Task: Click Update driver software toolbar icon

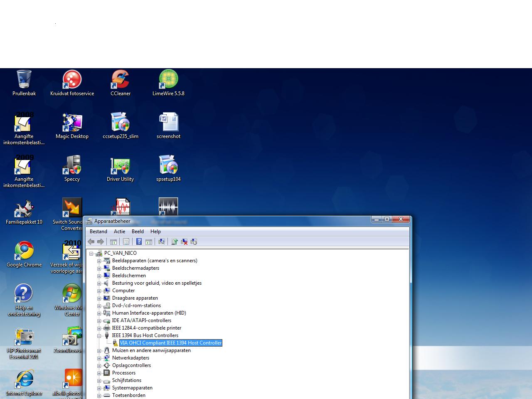Action: (x=175, y=242)
